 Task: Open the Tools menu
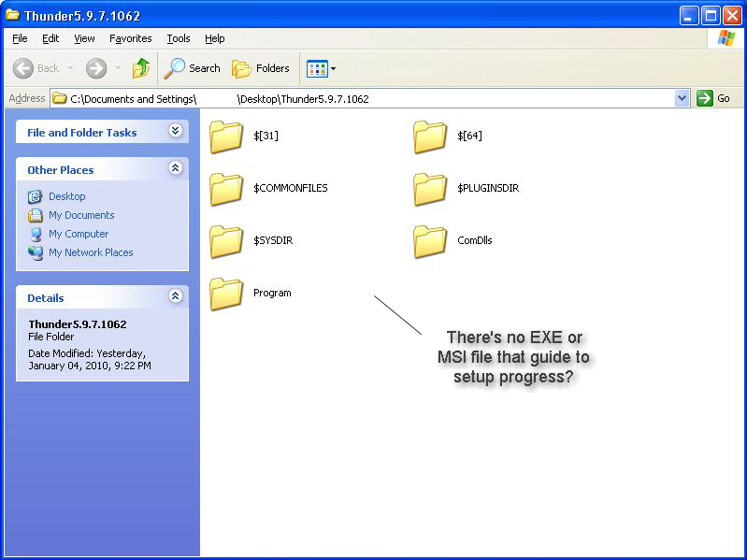tap(179, 38)
